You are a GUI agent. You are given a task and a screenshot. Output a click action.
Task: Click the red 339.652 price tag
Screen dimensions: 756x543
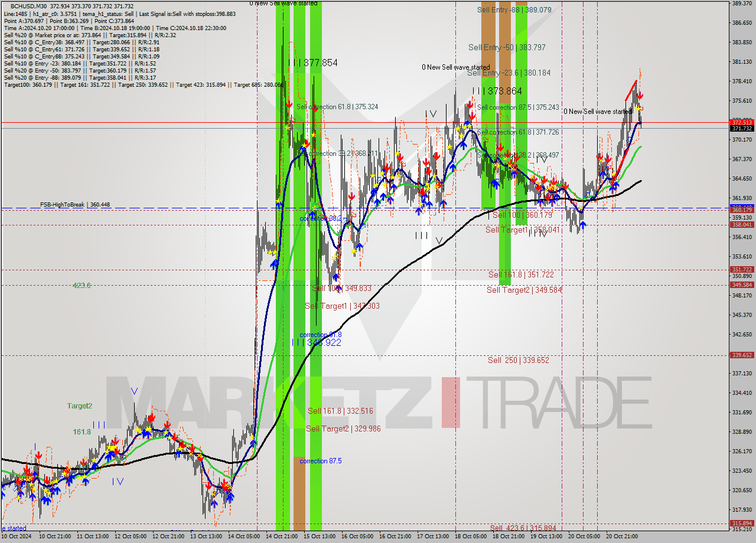[742, 355]
